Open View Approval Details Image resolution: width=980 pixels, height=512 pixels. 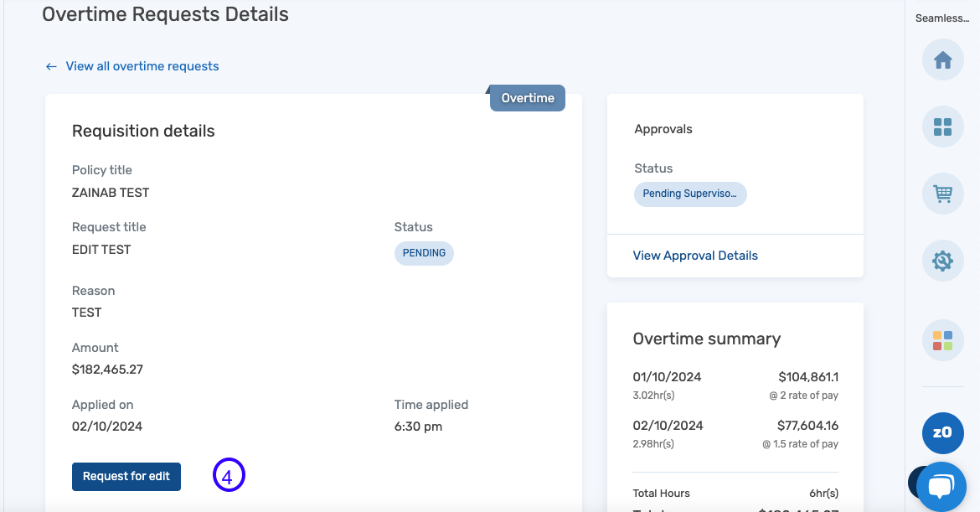tap(695, 255)
